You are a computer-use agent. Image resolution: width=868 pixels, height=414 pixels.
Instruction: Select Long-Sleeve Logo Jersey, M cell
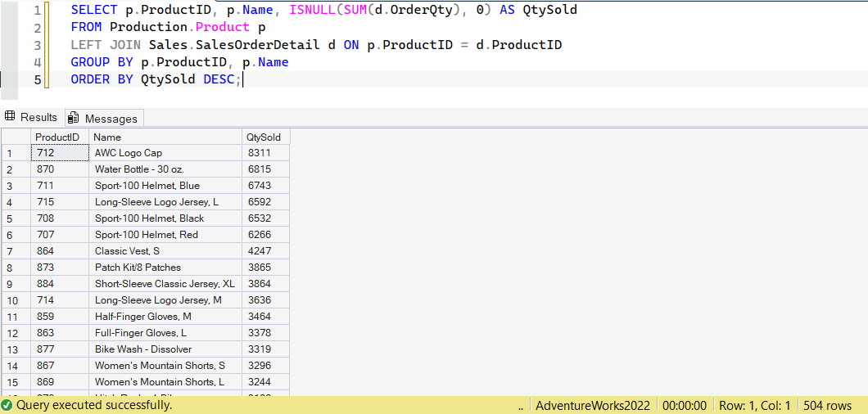[x=166, y=300]
